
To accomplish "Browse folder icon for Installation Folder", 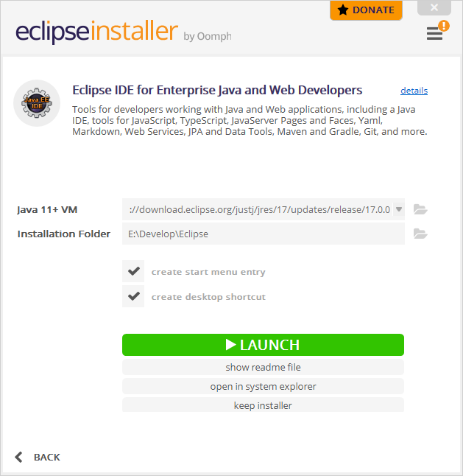I will coord(420,234).
